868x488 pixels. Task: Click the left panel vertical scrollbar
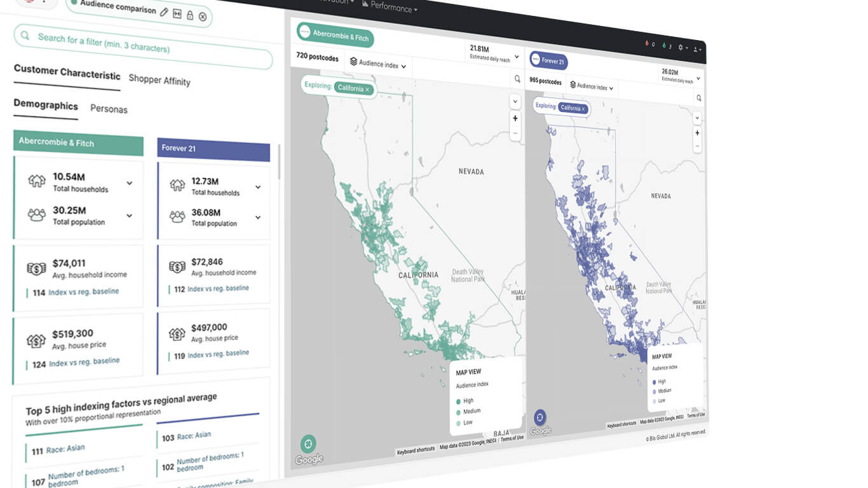click(x=278, y=162)
